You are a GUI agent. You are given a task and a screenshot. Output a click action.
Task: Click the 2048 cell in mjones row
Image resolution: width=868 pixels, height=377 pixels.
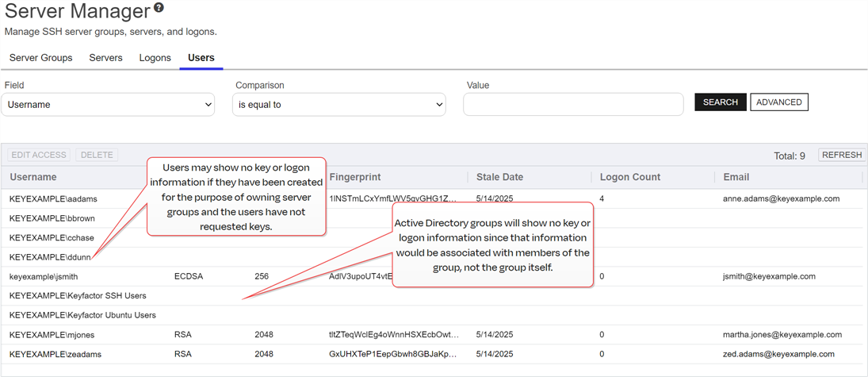click(x=263, y=334)
